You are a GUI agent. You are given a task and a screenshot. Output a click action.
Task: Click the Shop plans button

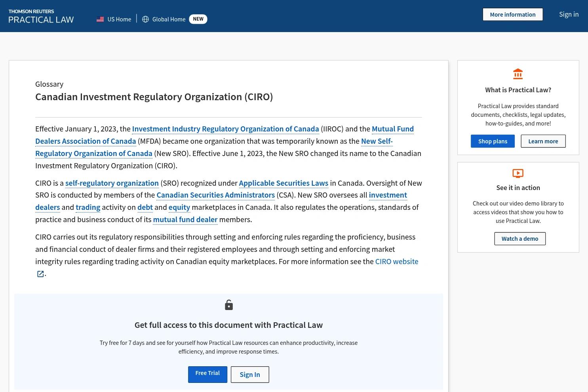[493, 141]
